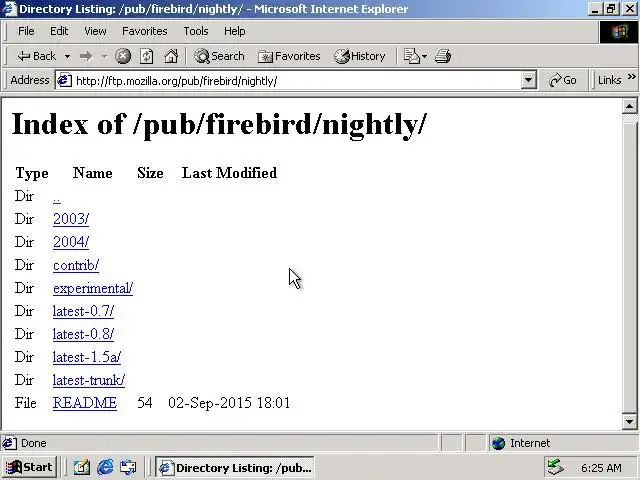Screen dimensions: 640x480
Task: Open the Help menu
Action: coord(234,31)
